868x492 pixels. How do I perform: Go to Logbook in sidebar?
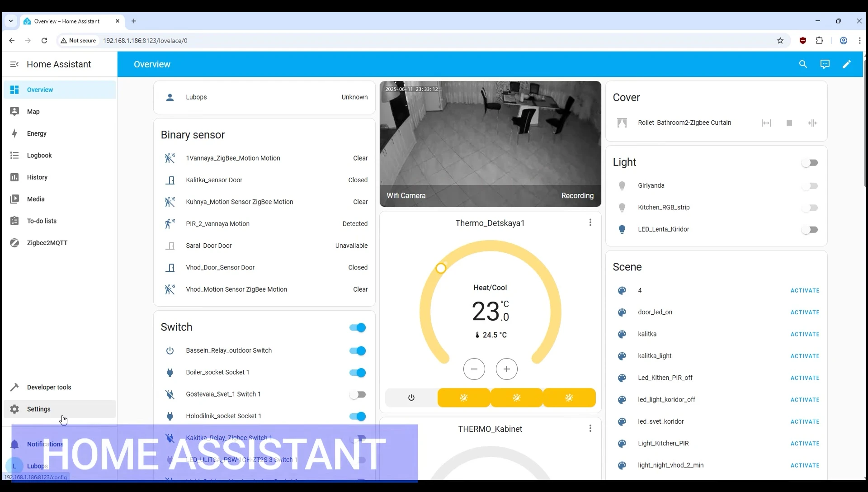pyautogui.click(x=60, y=156)
